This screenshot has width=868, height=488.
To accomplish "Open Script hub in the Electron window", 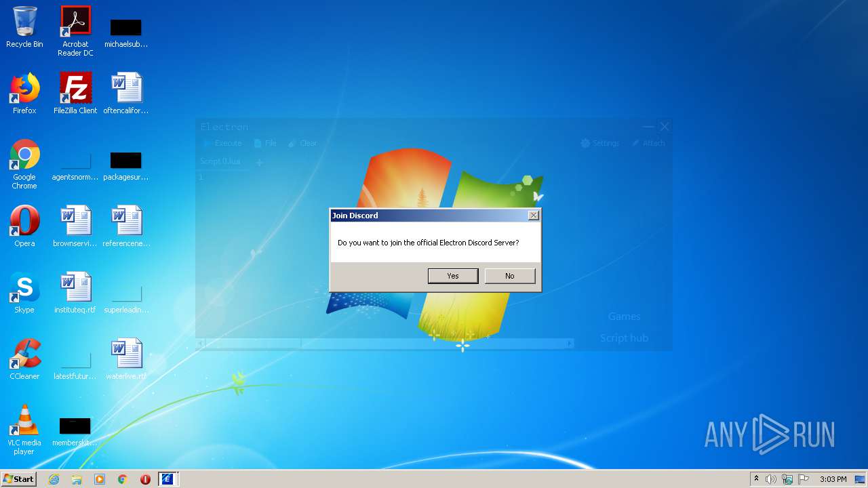I will pos(624,338).
